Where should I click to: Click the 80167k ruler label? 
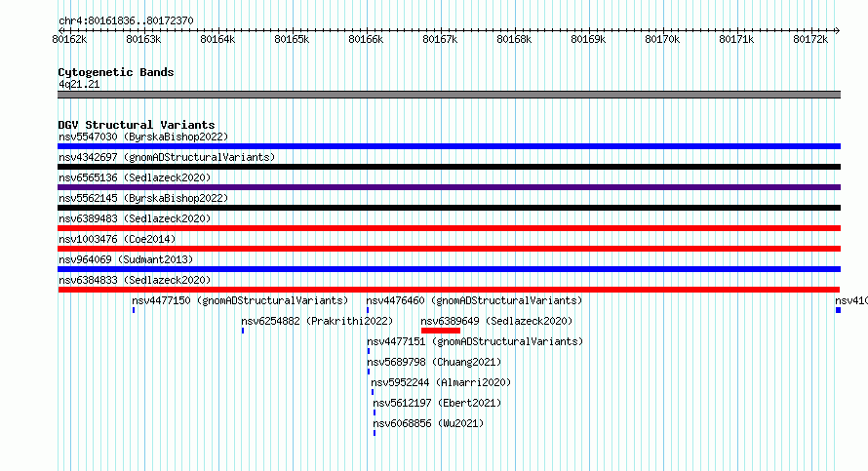[x=440, y=39]
